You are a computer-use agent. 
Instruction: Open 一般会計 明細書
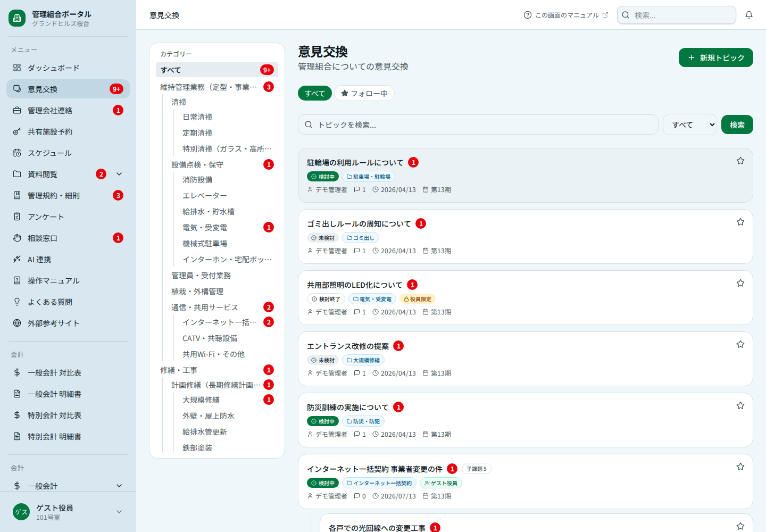pyautogui.click(x=68, y=394)
